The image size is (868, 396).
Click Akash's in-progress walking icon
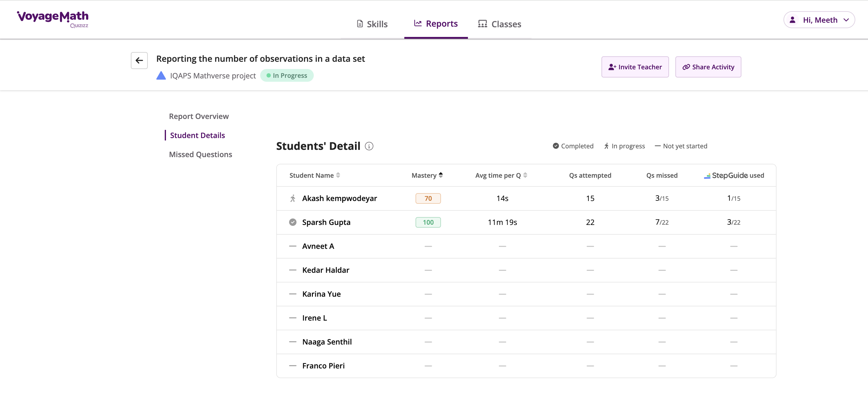(293, 198)
